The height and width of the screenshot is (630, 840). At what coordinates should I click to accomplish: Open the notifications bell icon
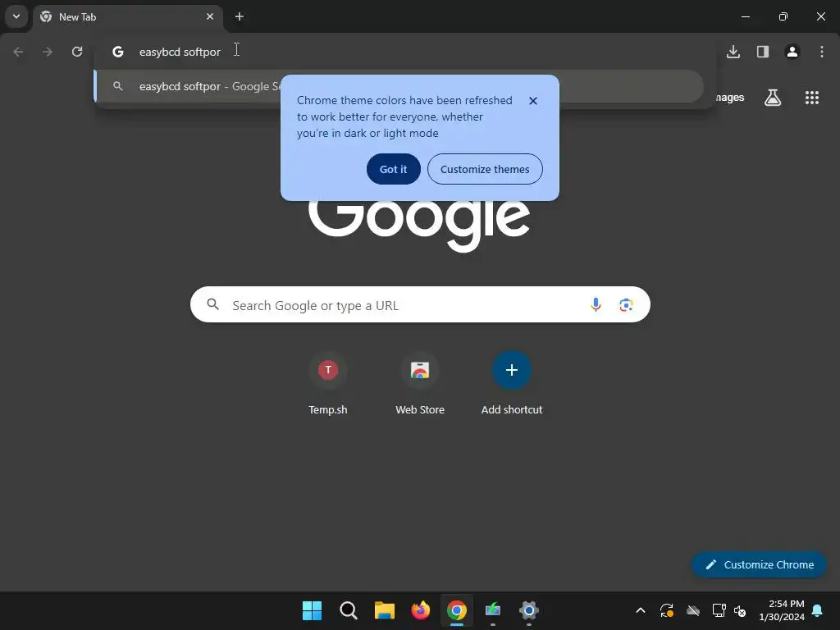(x=818, y=610)
